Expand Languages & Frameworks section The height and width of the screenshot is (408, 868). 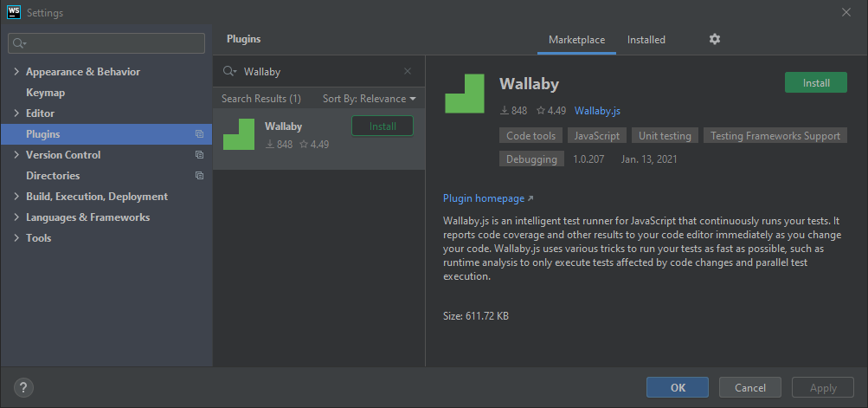[16, 217]
